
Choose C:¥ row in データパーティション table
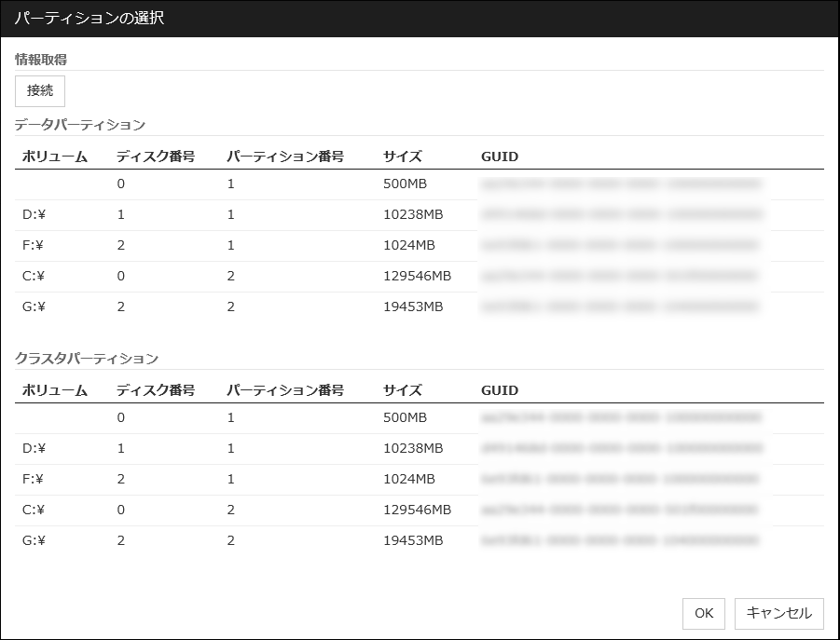pos(34,277)
